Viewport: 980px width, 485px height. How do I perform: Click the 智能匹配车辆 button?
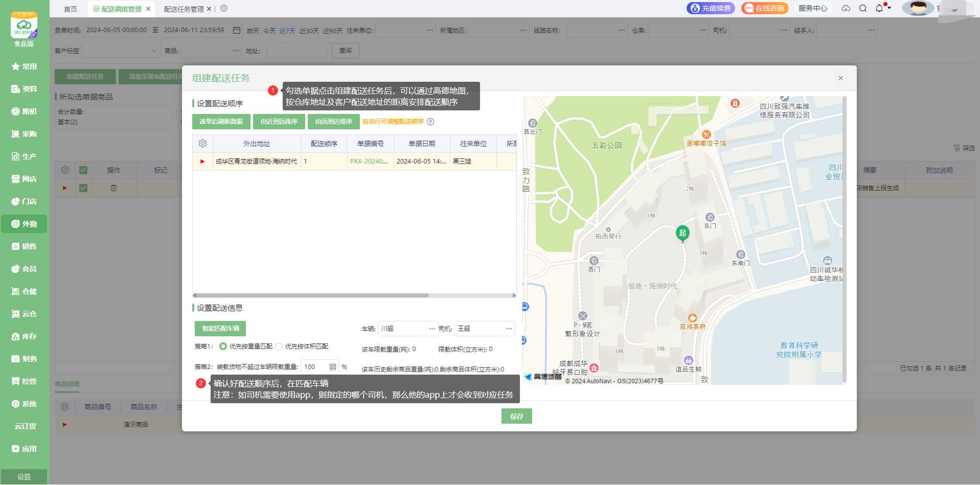220,329
